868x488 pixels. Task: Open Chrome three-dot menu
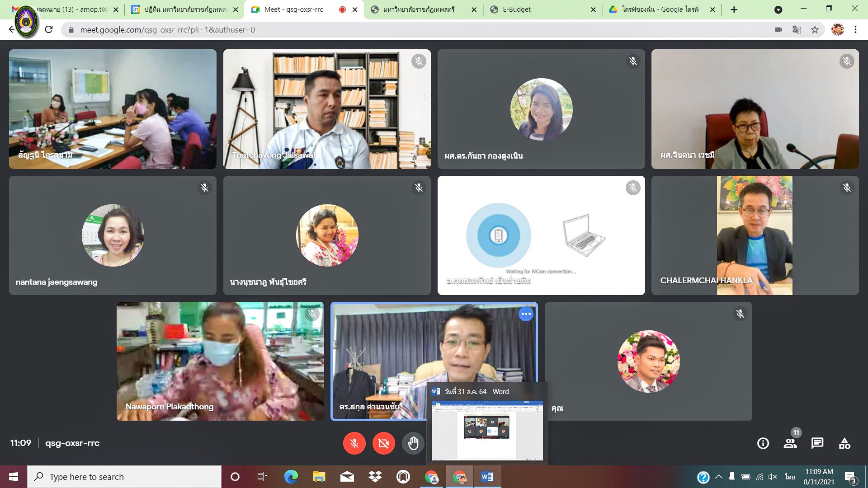point(855,30)
